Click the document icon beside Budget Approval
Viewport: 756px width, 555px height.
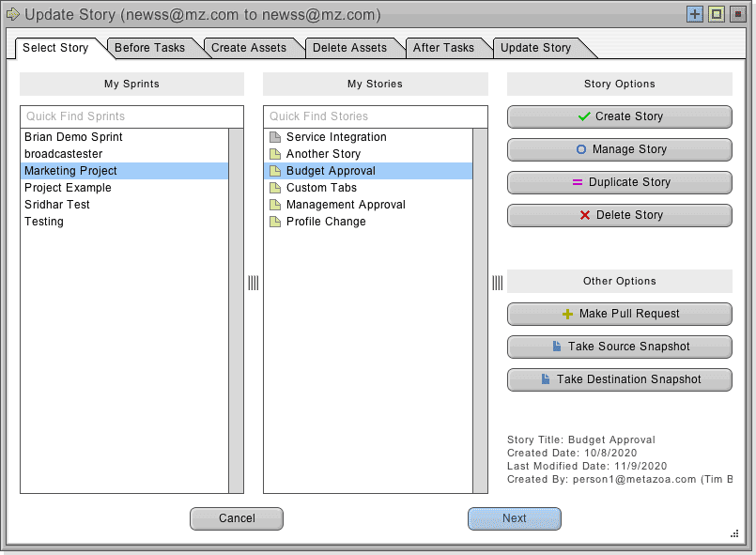(x=275, y=171)
